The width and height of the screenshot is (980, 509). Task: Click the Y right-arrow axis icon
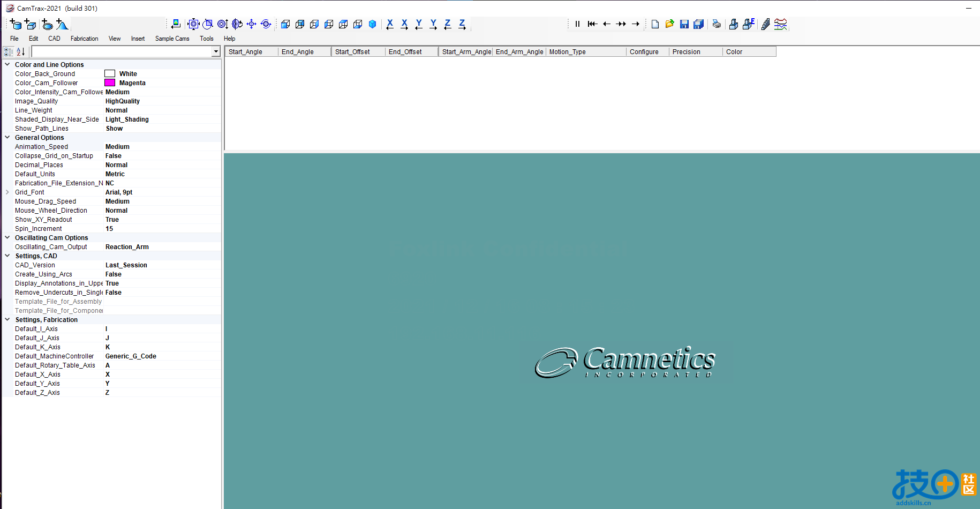tap(433, 24)
